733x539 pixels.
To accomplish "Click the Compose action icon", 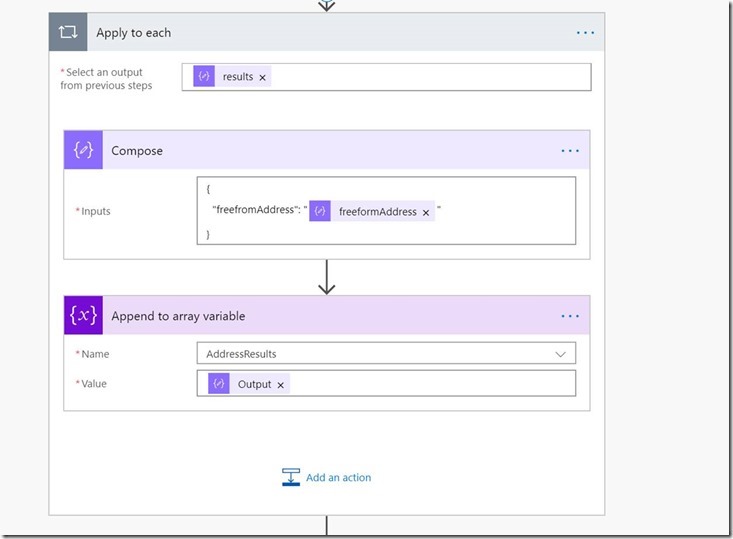I will [x=83, y=150].
